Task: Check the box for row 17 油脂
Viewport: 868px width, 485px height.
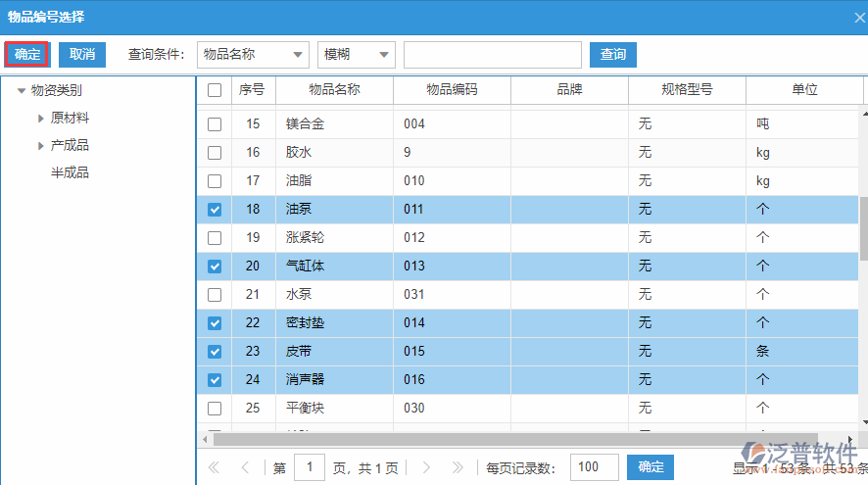Action: [215, 181]
